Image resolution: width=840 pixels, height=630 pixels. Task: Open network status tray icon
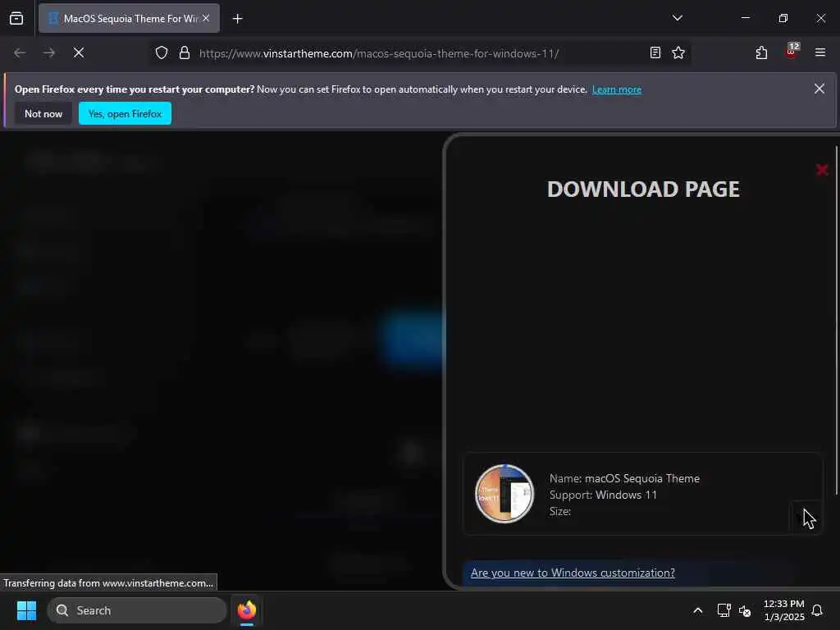[724, 610]
